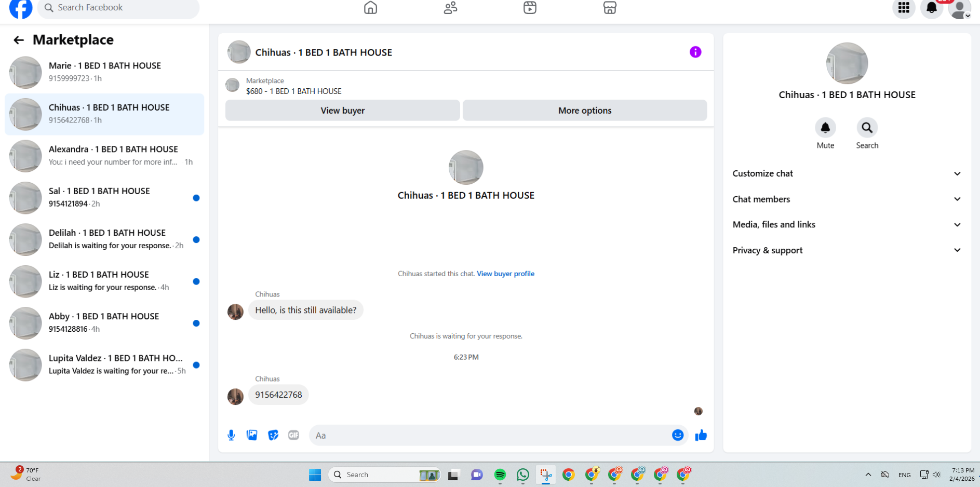
Task: Click the Windows Start button
Action: click(315, 475)
